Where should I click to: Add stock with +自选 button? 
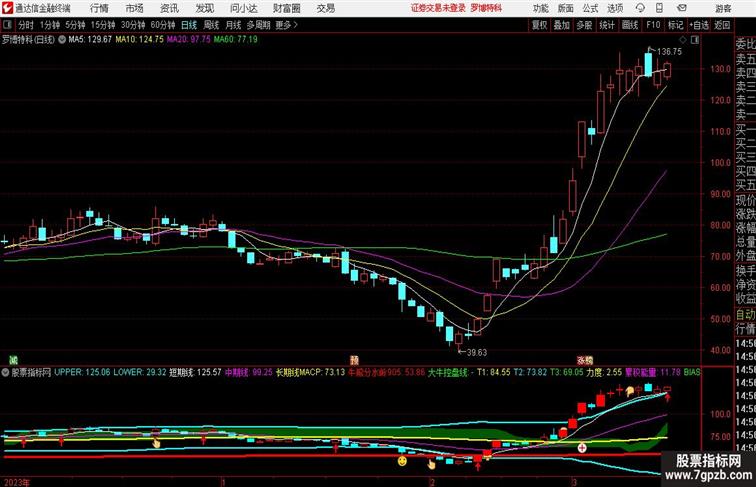coord(699,25)
